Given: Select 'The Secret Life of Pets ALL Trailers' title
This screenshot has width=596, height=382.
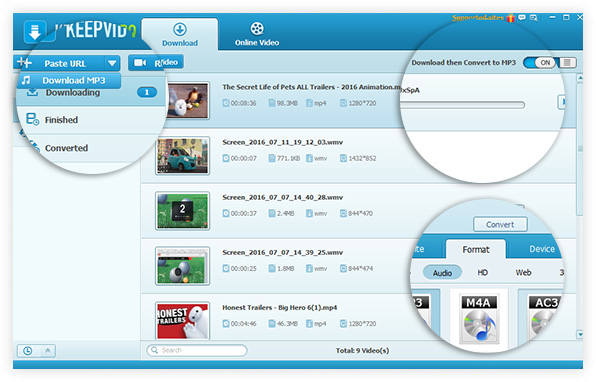Looking at the screenshot, I should (x=312, y=87).
